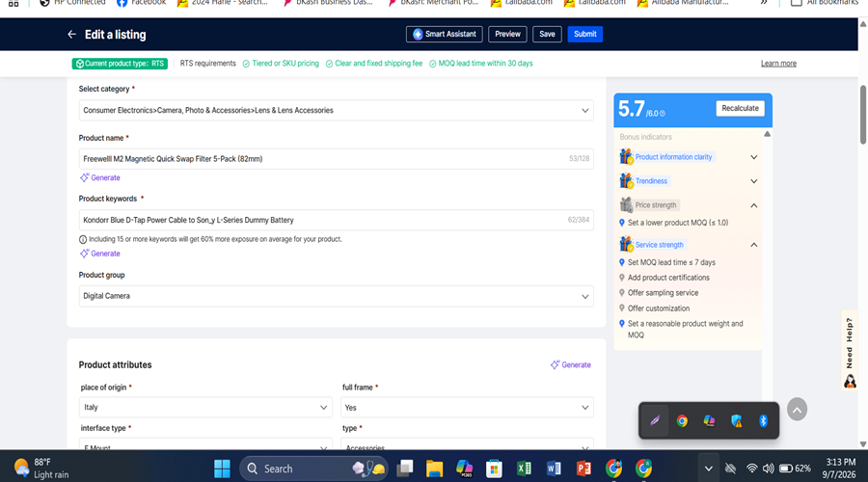Open Excel from taskbar
Image resolution: width=868 pixels, height=482 pixels.
pyautogui.click(x=524, y=469)
